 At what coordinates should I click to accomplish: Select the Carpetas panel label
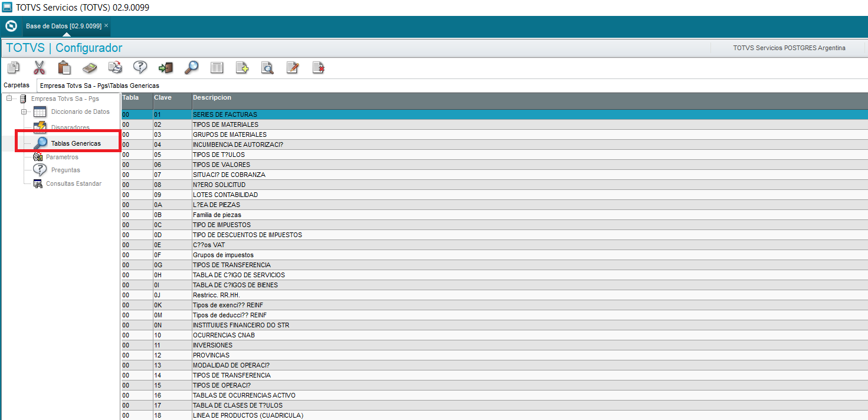pyautogui.click(x=17, y=85)
